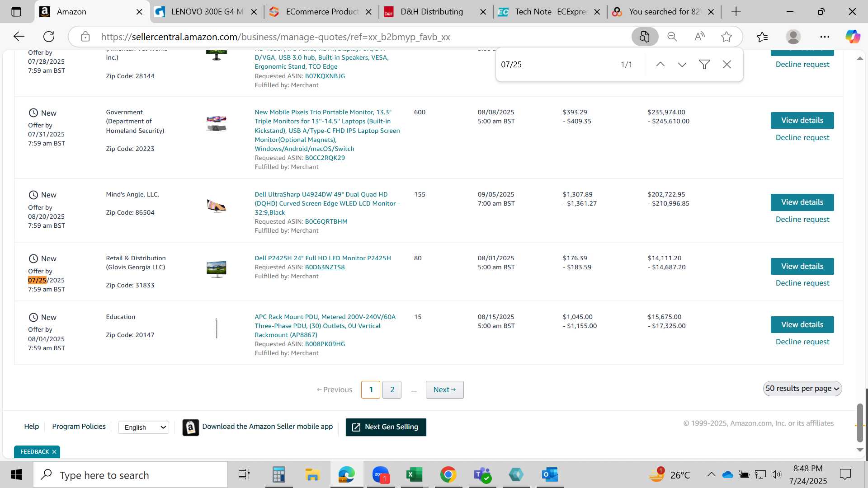Close the find-on-page bar
Image resolution: width=868 pixels, height=488 pixels.
(727, 65)
